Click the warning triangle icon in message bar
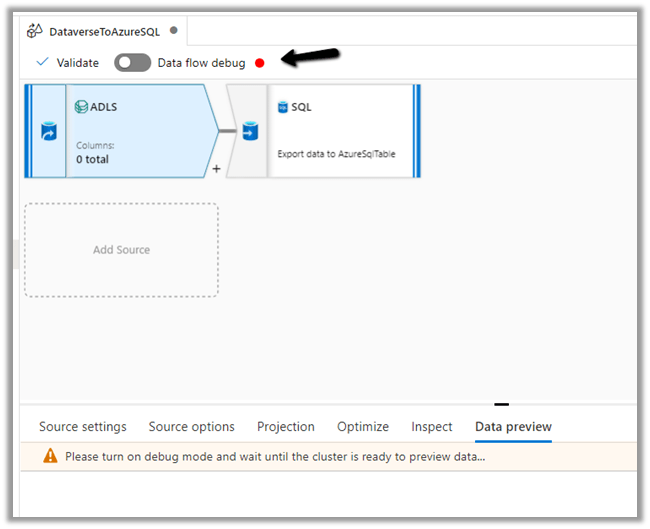The width and height of the screenshot is (650, 529). (x=50, y=456)
